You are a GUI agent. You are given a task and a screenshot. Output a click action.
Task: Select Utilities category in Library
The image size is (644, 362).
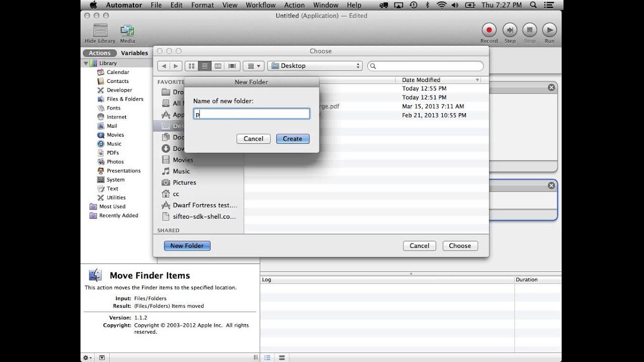[x=116, y=198]
